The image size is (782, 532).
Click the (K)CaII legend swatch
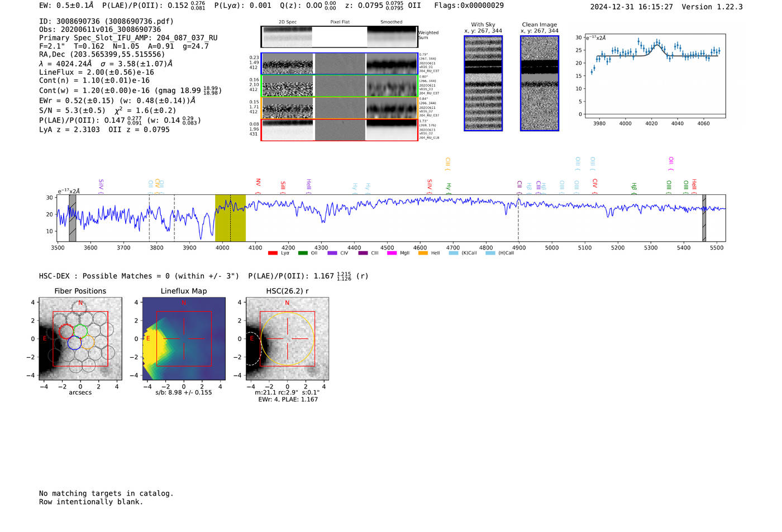pyautogui.click(x=454, y=253)
